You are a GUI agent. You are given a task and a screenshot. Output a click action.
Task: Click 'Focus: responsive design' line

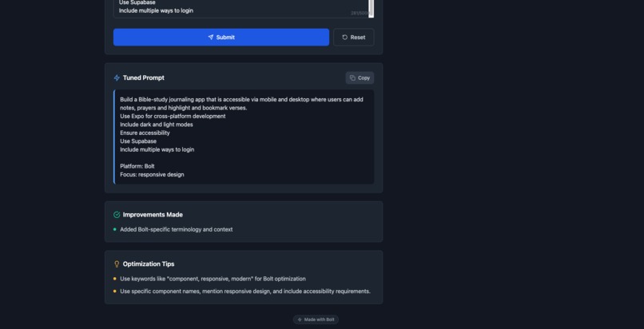tap(152, 175)
